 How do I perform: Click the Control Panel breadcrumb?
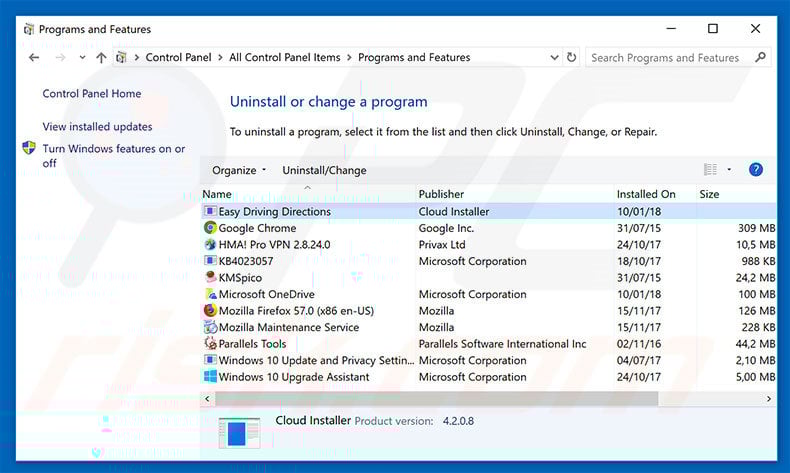pos(178,57)
